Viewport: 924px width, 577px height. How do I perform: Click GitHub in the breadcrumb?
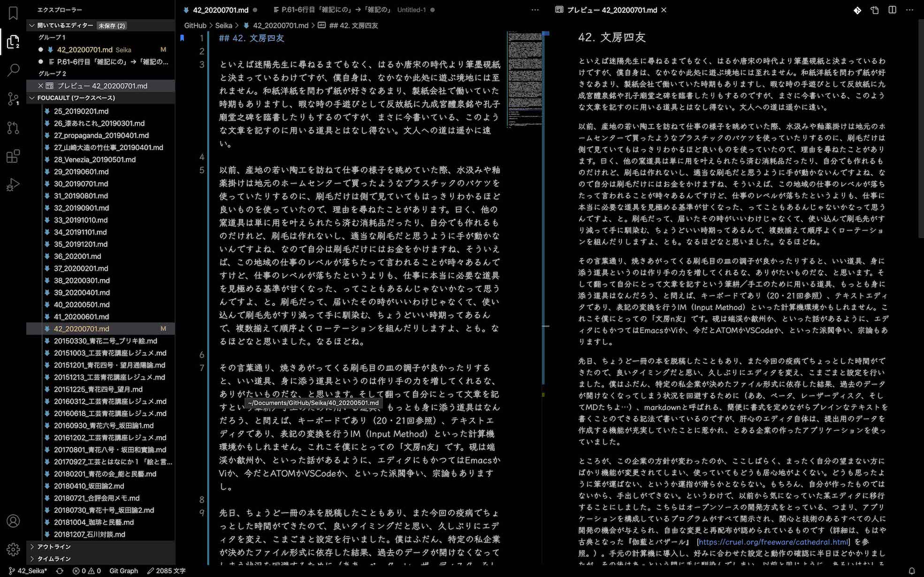pos(195,25)
